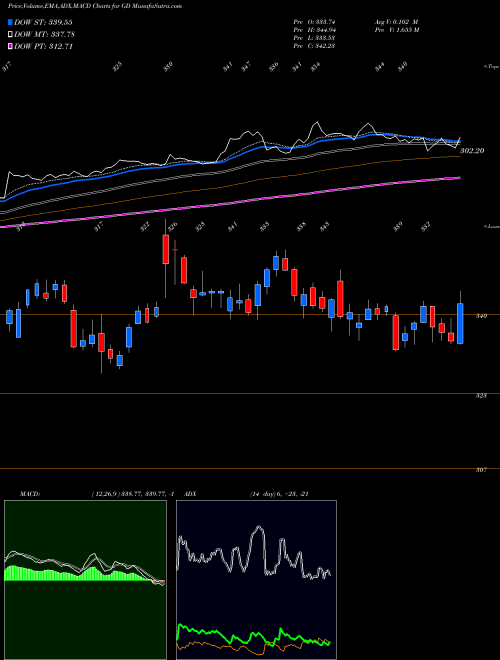Click the tallest red candlestick under label 326

click(166, 249)
